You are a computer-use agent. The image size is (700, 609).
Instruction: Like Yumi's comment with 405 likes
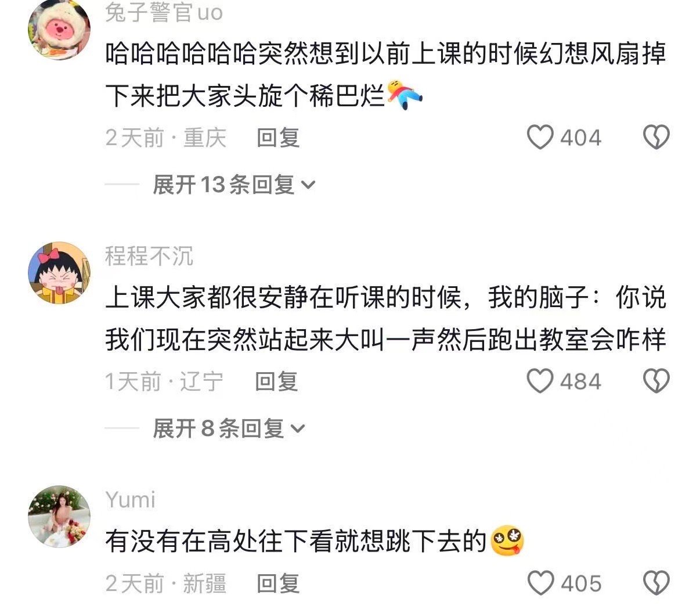point(540,583)
